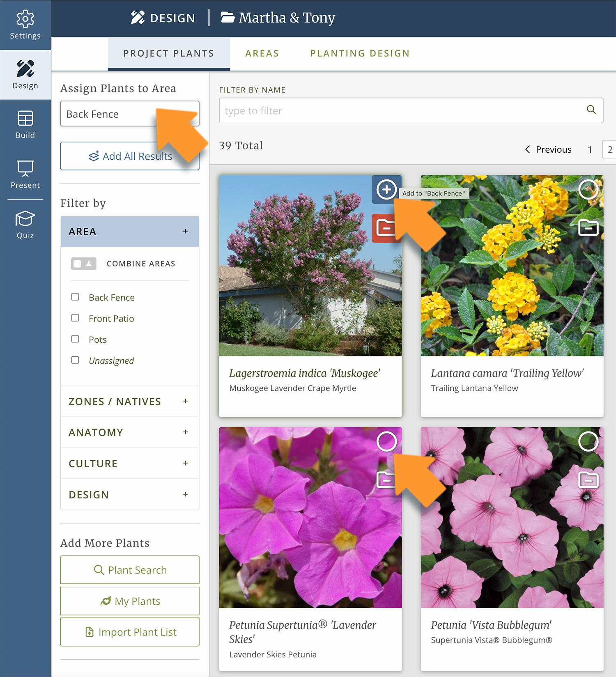This screenshot has width=616, height=677.
Task: Select circle on Petunia Vista Bubblegum card
Action: [x=588, y=442]
